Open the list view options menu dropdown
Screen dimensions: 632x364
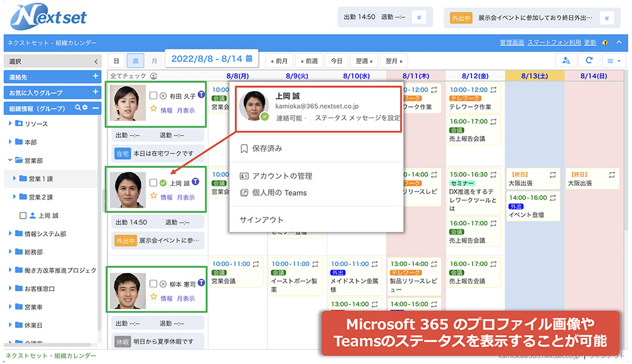(x=614, y=61)
